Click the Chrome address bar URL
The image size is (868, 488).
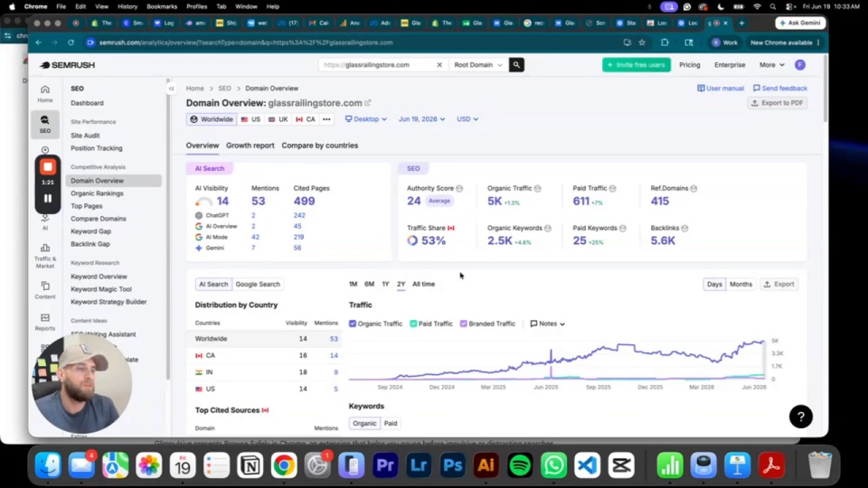tap(246, 42)
